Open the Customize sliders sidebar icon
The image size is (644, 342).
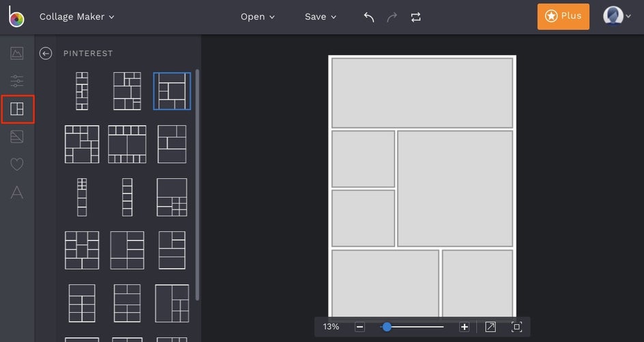17,81
